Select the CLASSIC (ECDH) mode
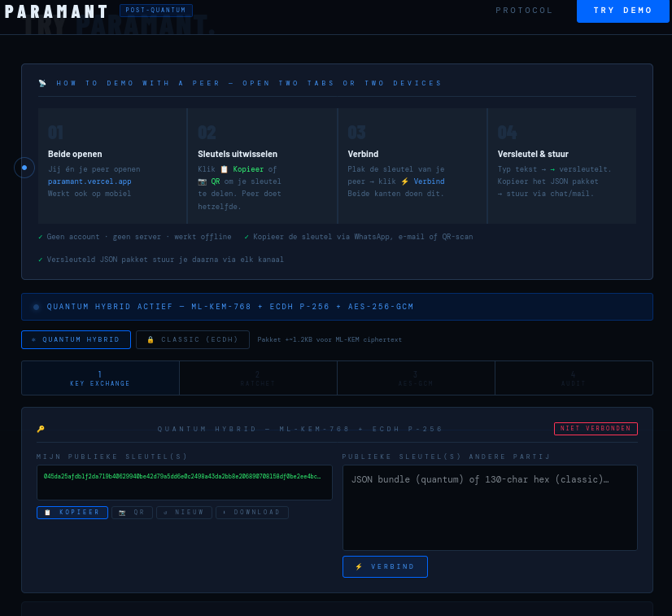 click(193, 339)
